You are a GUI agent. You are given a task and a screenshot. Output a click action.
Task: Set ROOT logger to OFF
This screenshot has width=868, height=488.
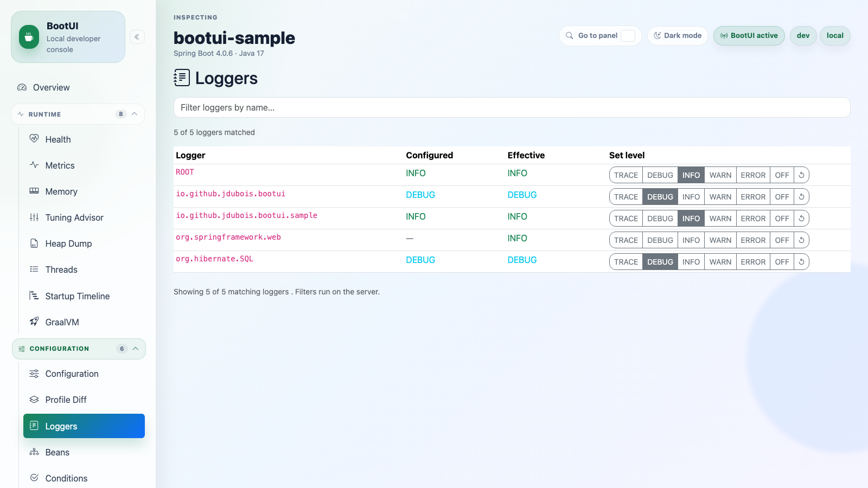coord(782,175)
